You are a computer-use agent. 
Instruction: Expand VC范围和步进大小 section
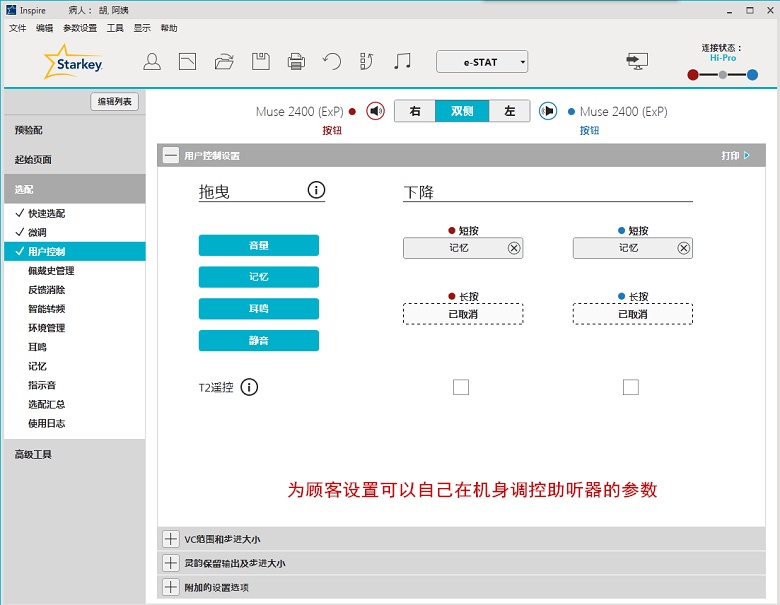click(x=169, y=540)
